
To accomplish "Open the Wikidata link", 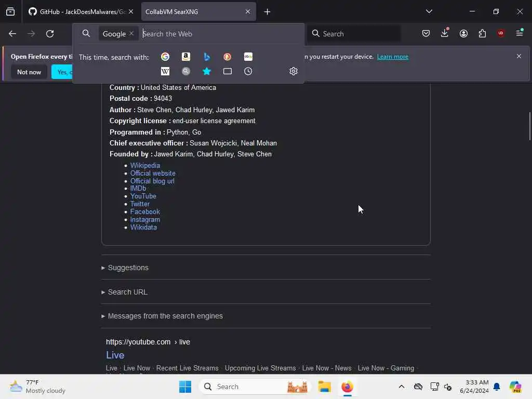I will [x=143, y=228].
